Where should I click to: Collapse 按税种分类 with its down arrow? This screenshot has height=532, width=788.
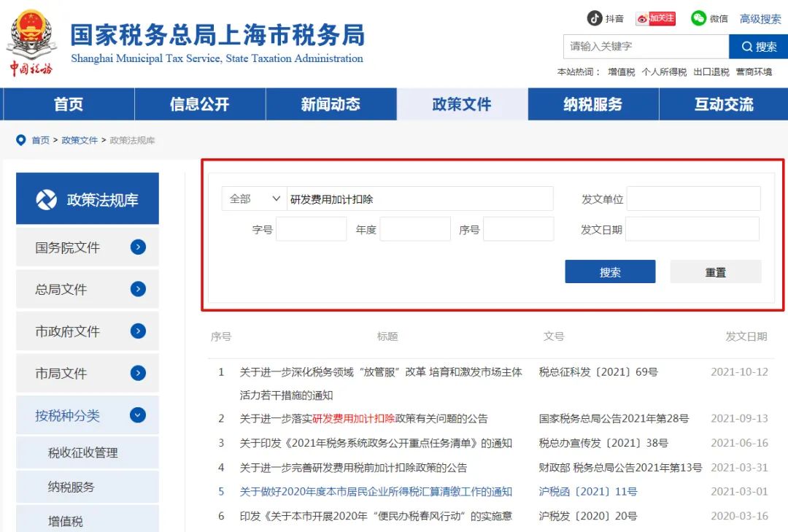pyautogui.click(x=138, y=415)
